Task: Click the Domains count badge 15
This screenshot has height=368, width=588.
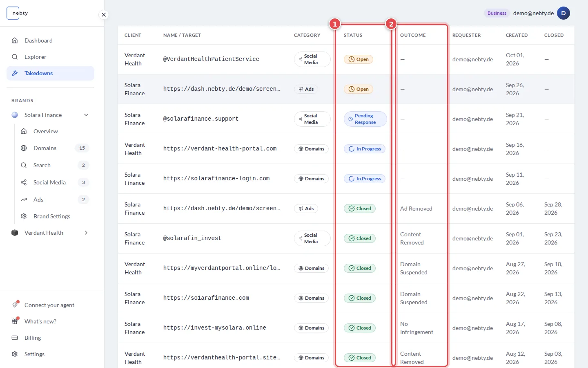Action: pos(82,148)
